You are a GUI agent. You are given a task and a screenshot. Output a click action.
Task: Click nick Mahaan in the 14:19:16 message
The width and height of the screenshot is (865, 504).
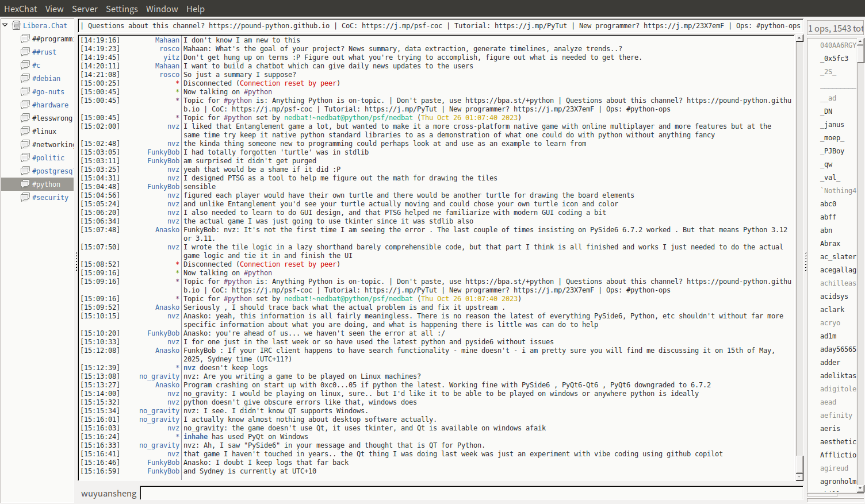167,40
